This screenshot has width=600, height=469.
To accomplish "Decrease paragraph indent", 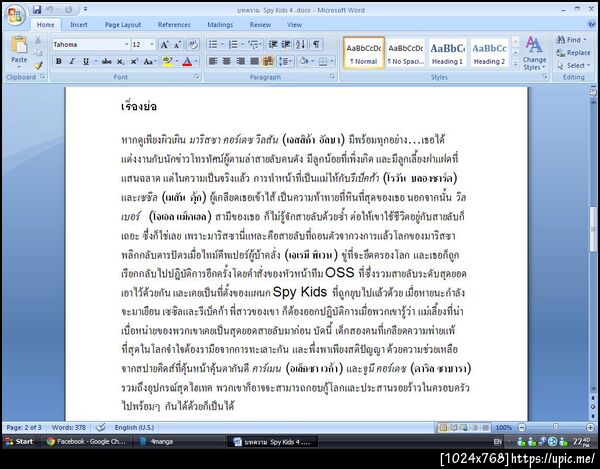I will click(x=272, y=44).
